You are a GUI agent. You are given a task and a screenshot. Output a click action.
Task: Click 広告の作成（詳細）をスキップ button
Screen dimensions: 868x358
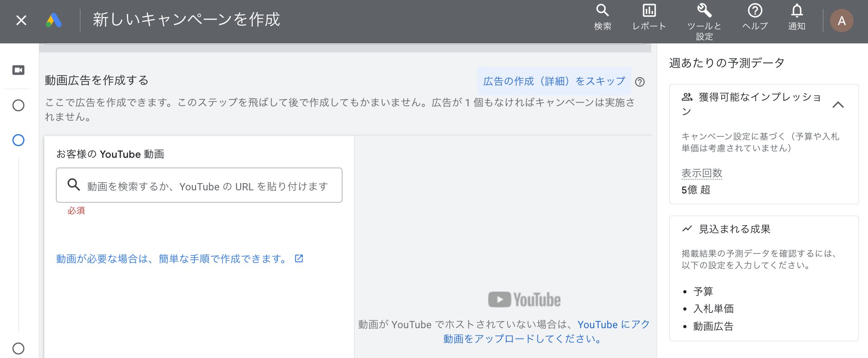pos(554,81)
